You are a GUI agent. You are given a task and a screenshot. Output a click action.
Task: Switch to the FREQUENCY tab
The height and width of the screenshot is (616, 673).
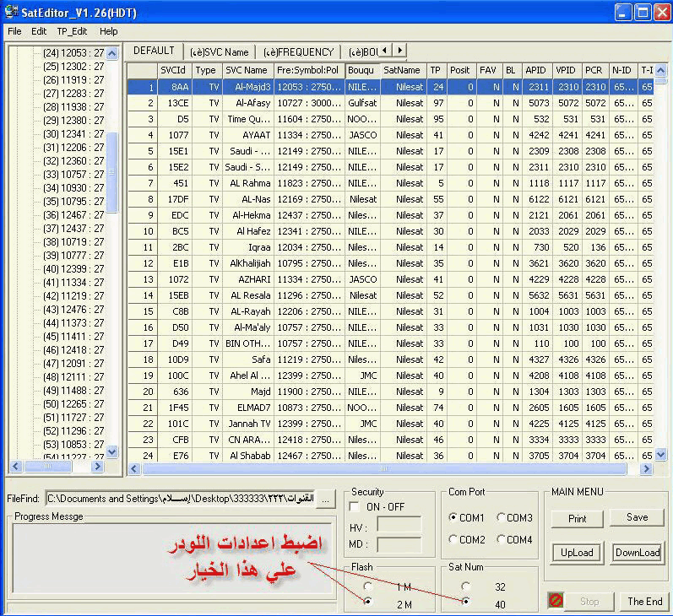tap(298, 52)
